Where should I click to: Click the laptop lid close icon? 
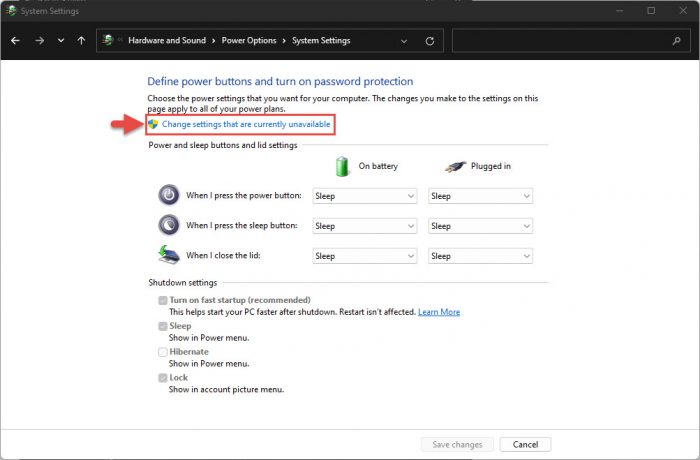[x=169, y=255]
